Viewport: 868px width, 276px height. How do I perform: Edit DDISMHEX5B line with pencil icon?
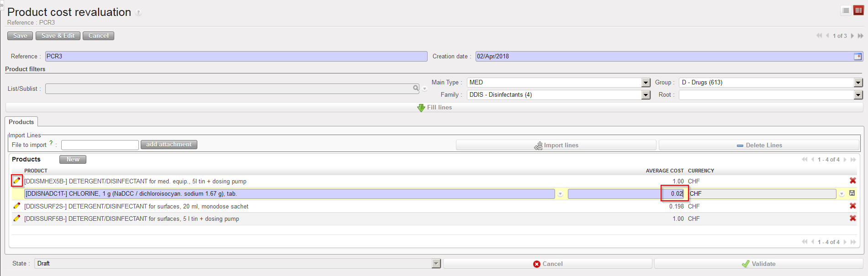(17, 181)
